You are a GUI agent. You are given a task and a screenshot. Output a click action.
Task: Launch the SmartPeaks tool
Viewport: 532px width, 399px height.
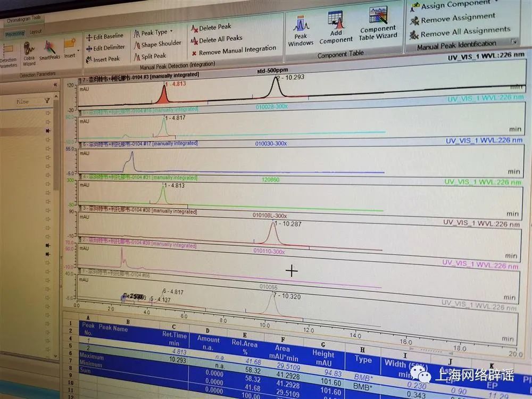click(49, 51)
